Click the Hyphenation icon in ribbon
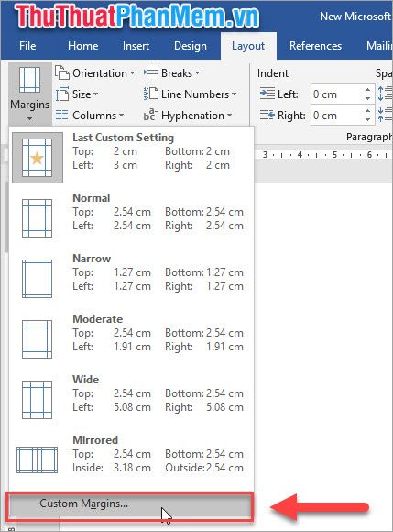 click(150, 115)
